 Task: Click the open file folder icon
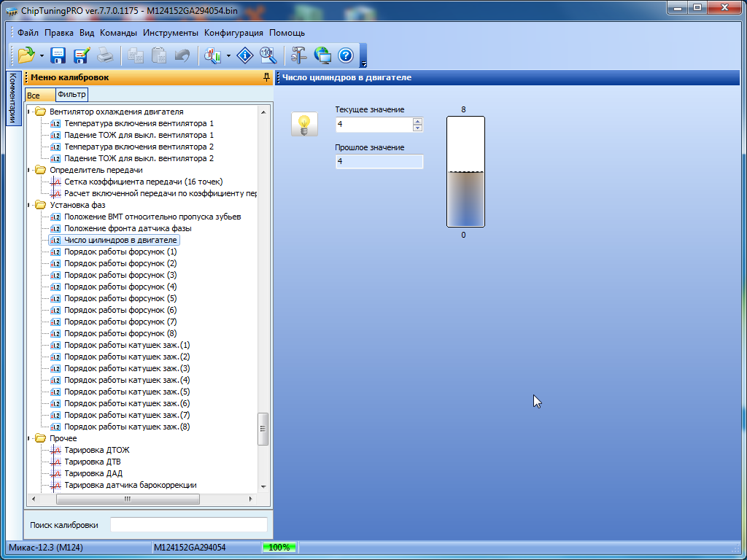(x=26, y=55)
